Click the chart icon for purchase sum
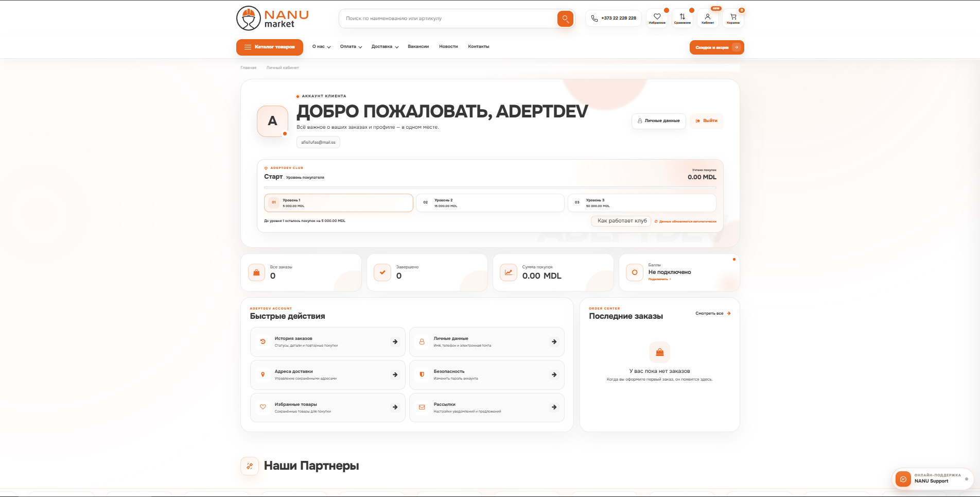Viewport: 980px width, 497px height. click(x=509, y=272)
